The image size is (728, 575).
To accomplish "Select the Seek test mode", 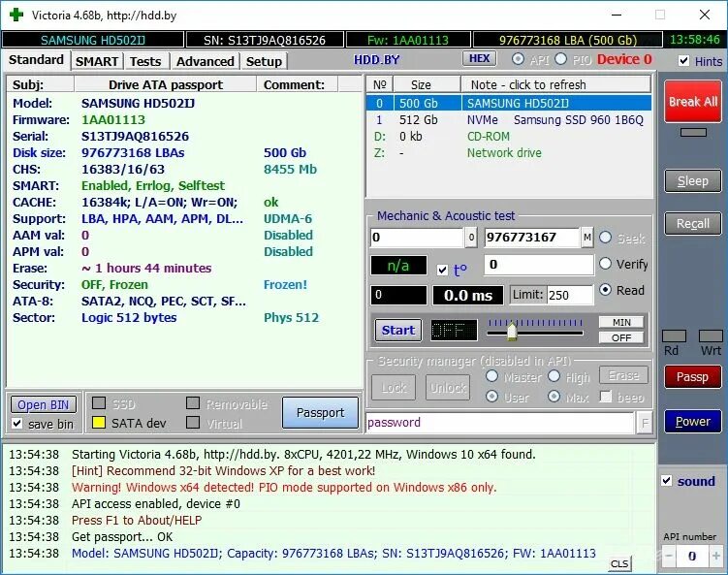I will (x=605, y=238).
